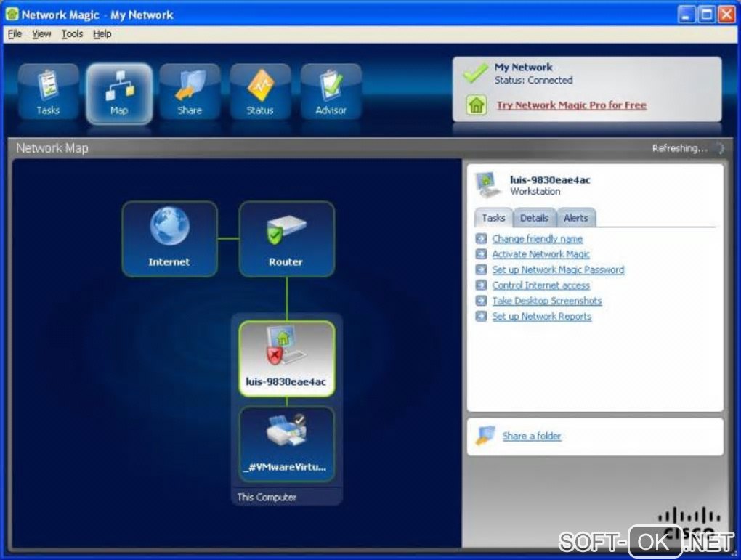
Task: Open the Help menu
Action: [x=102, y=34]
